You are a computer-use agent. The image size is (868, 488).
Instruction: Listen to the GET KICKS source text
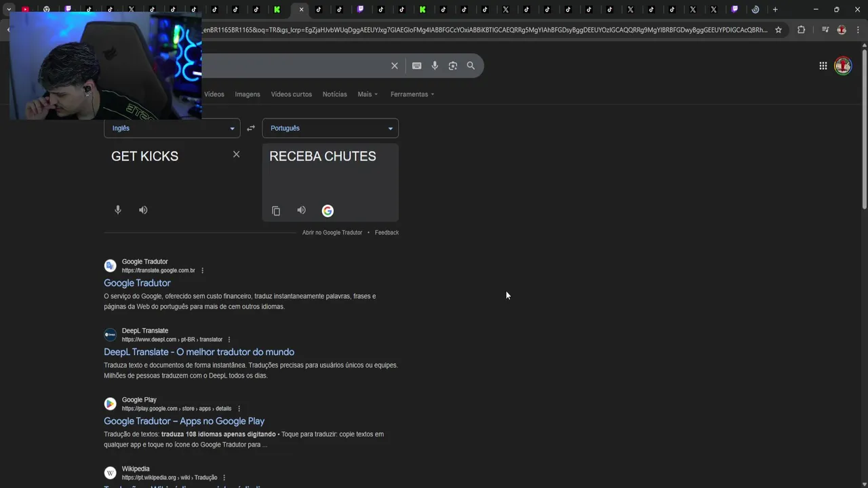[143, 210]
